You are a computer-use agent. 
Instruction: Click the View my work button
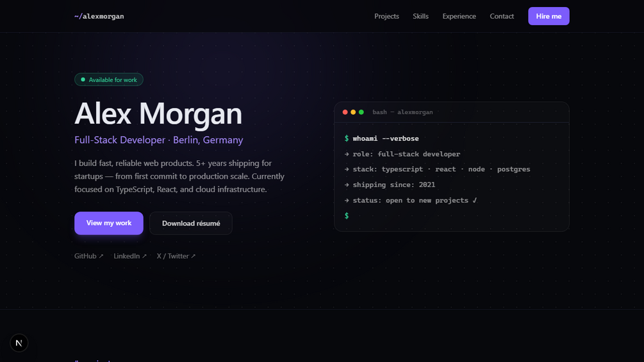(109, 223)
